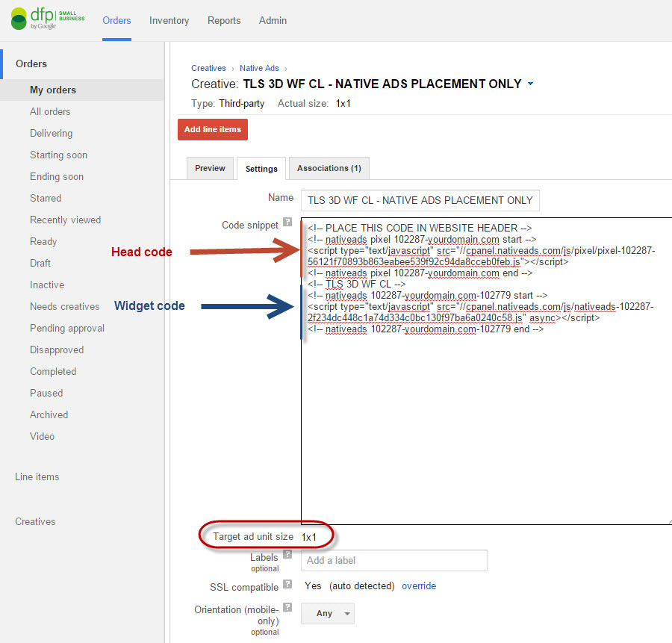
Task: Open Orientation help icon
Action: point(287,607)
